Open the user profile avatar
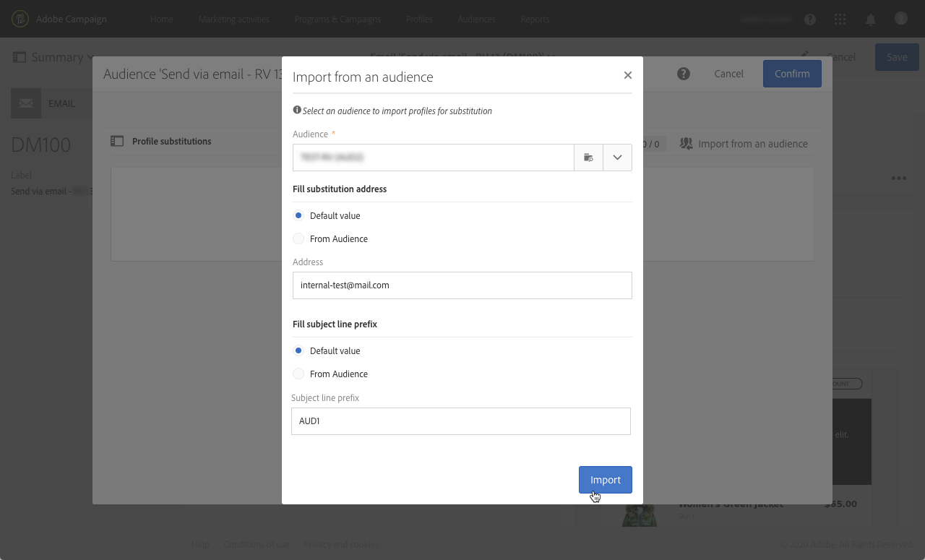The height and width of the screenshot is (560, 925). point(900,19)
